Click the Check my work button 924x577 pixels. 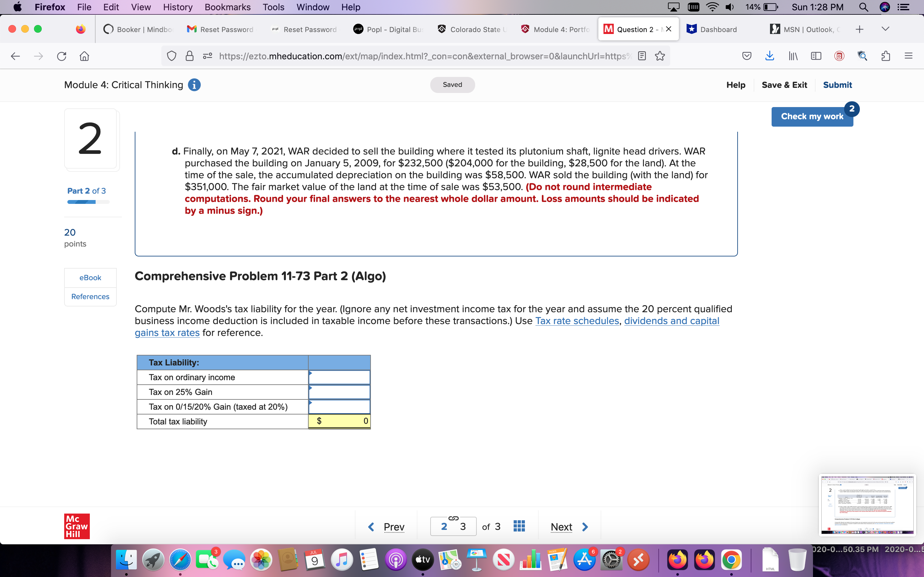click(812, 116)
